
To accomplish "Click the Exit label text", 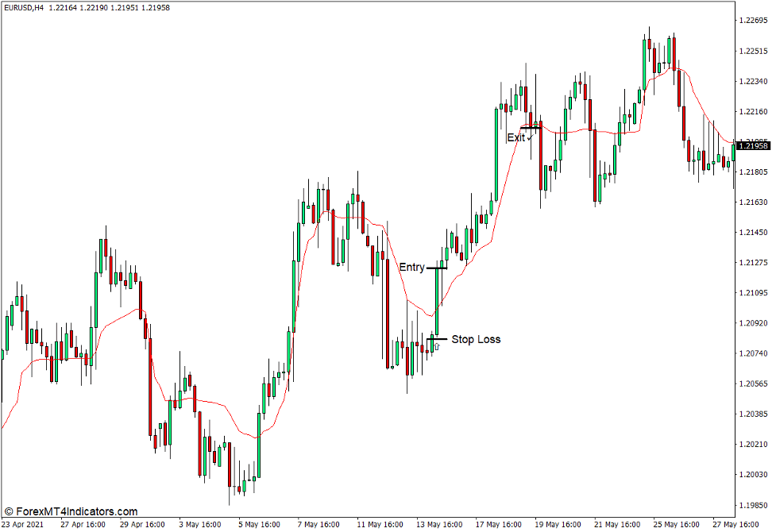I will 516,137.
